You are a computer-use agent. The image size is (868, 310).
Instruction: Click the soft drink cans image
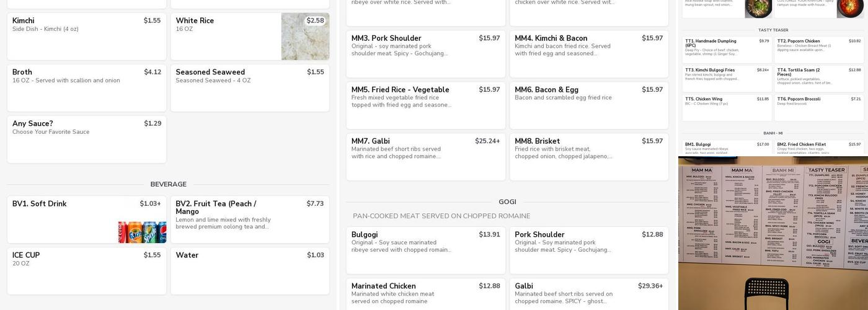pos(142,232)
